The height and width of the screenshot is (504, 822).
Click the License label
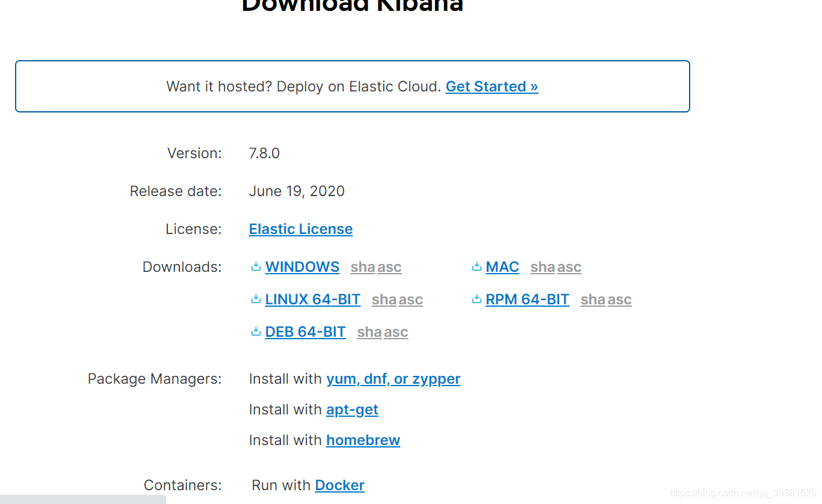194,229
